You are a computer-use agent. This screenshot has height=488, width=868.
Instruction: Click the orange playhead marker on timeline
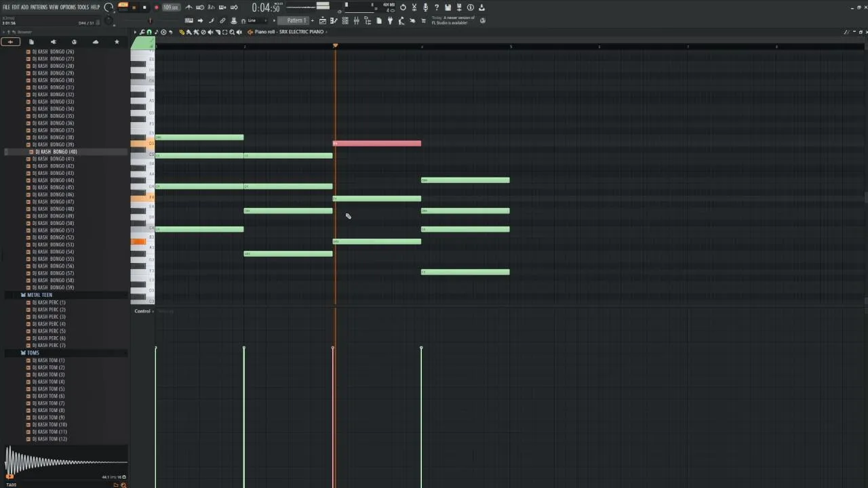[335, 46]
